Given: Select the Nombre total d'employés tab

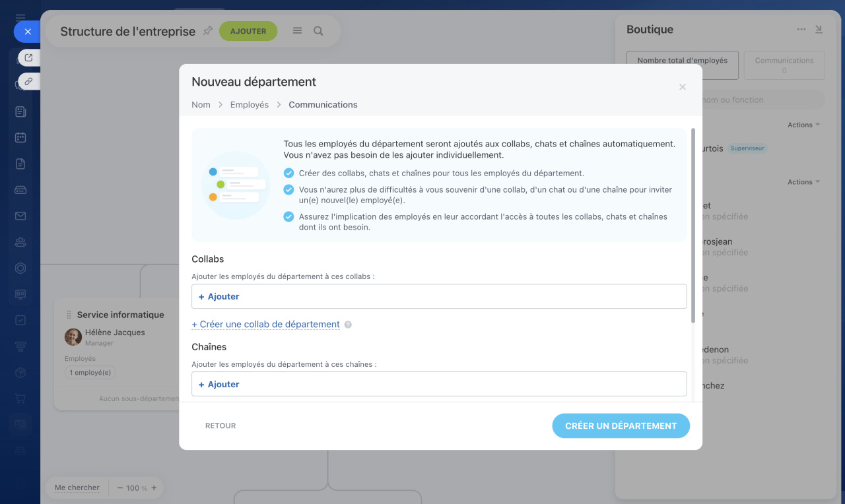Looking at the screenshot, I should [x=682, y=65].
